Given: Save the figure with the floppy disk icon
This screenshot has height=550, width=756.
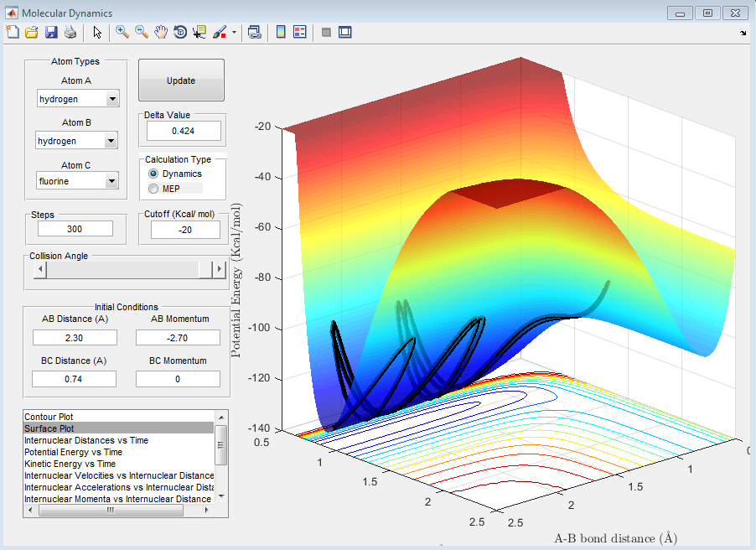Looking at the screenshot, I should (51, 32).
